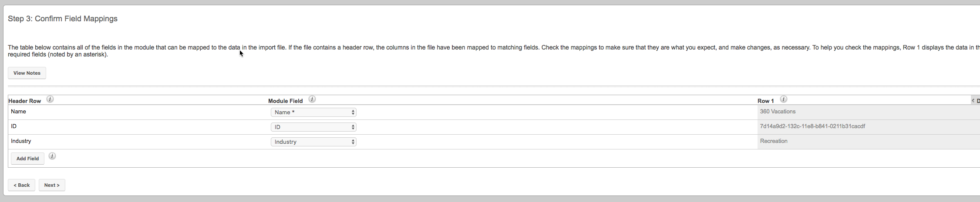Screen dimensions: 980x202
Task: Click the info icon beside Add Field
Action: 52,156
